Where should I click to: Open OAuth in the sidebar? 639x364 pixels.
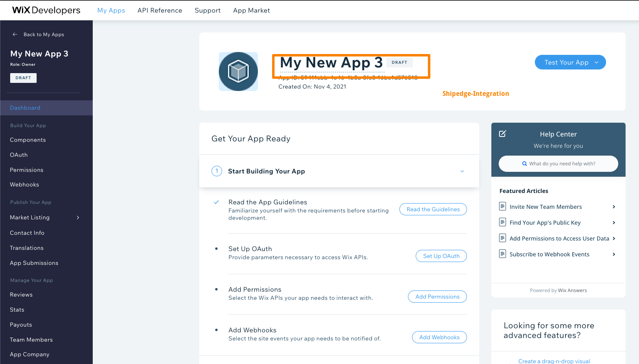point(19,155)
